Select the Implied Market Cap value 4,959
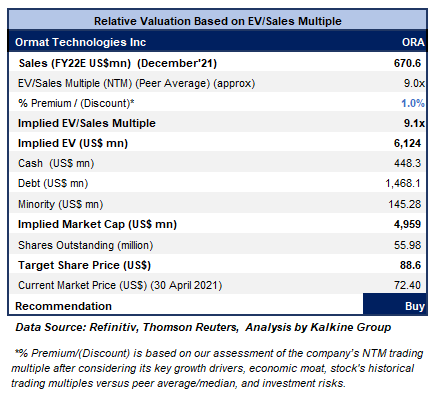Viewport: 436px width, 406px height. click(407, 224)
